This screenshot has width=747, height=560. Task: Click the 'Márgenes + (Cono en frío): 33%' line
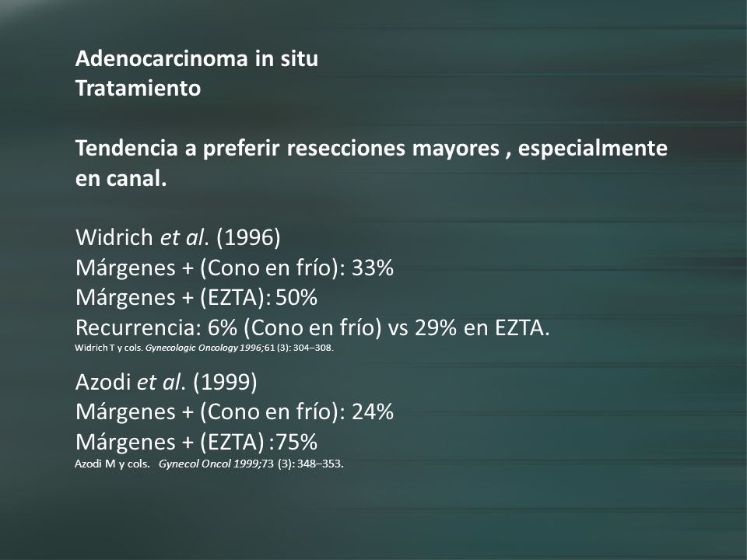coord(234,268)
